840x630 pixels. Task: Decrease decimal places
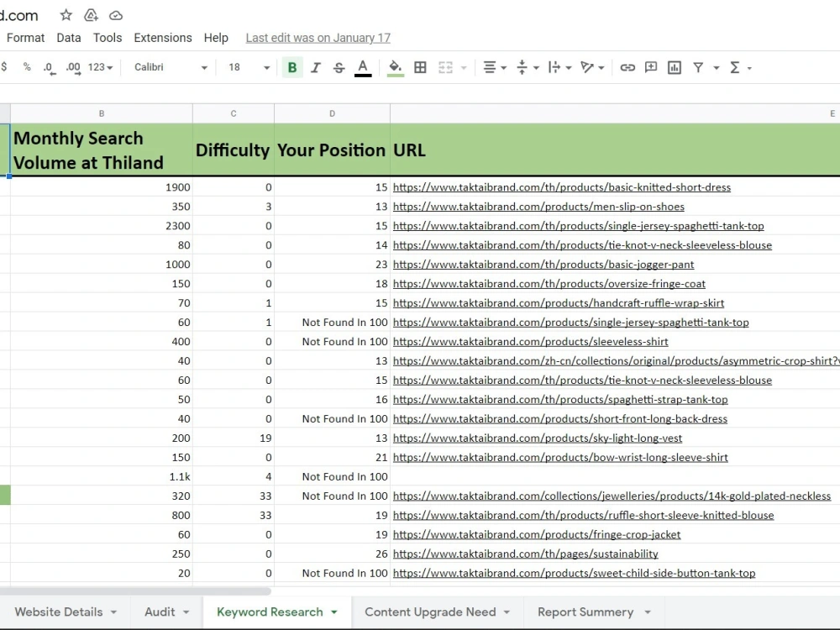click(50, 68)
